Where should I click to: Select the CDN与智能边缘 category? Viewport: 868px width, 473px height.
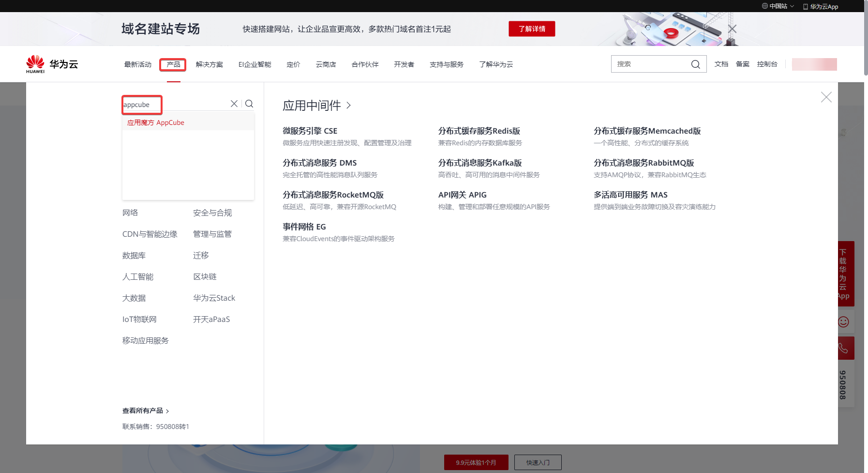150,234
